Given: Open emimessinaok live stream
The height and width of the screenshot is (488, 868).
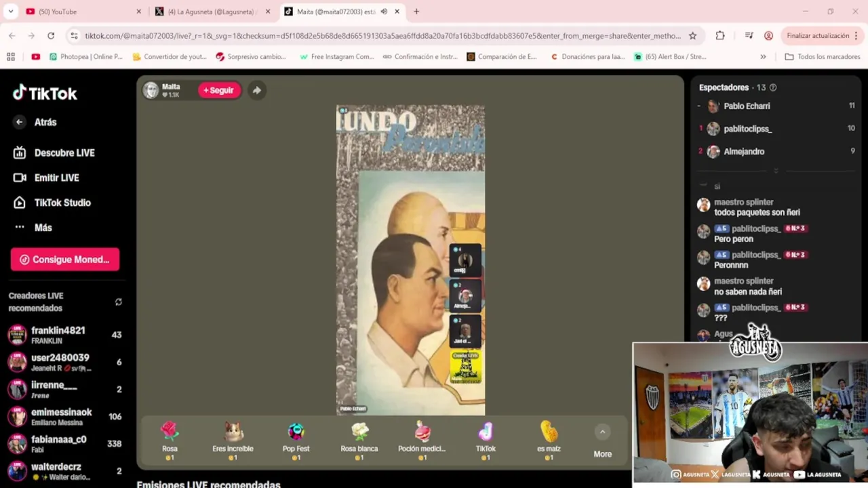Looking at the screenshot, I should point(64,417).
